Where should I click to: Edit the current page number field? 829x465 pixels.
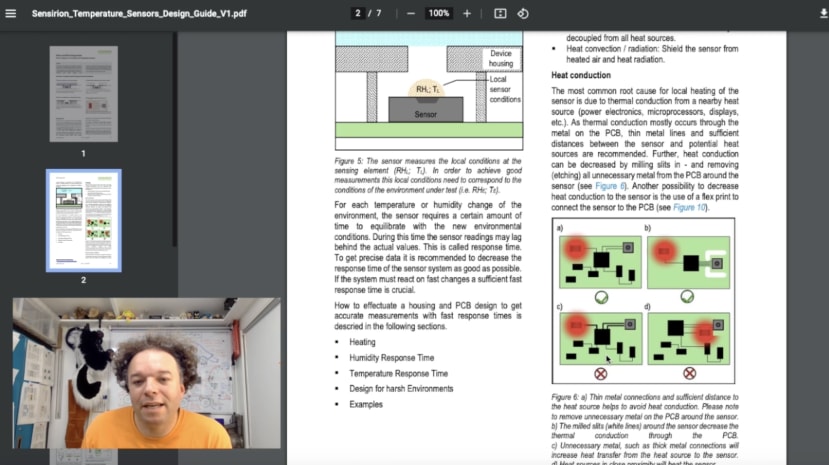pos(358,13)
